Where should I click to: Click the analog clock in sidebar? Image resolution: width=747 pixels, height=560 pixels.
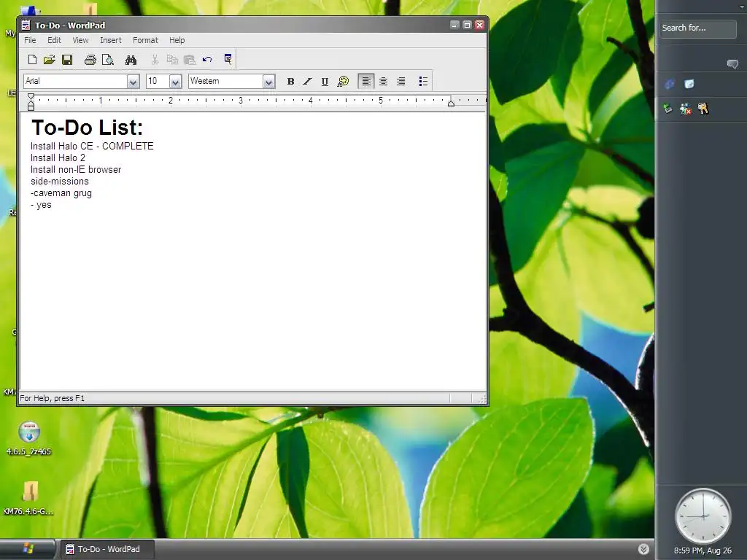(x=703, y=516)
